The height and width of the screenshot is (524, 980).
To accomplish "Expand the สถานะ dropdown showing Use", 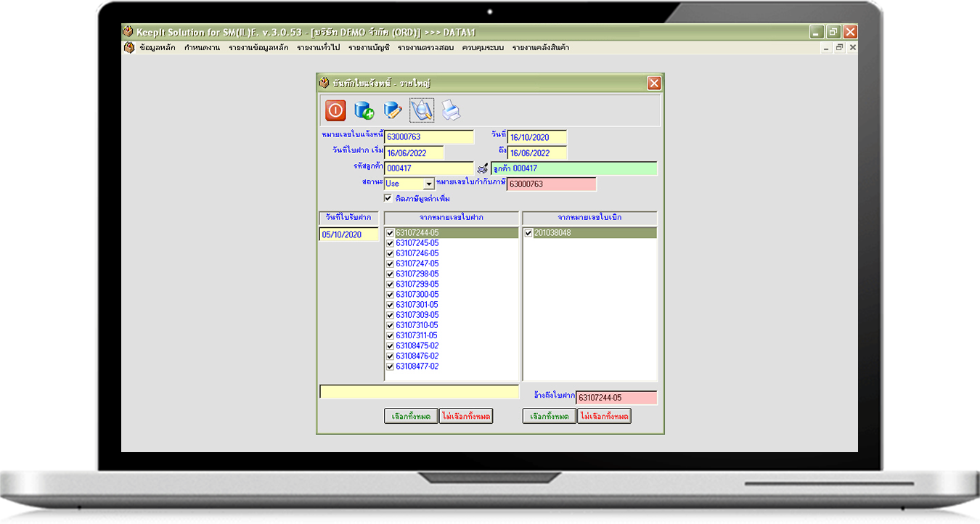I will (428, 184).
